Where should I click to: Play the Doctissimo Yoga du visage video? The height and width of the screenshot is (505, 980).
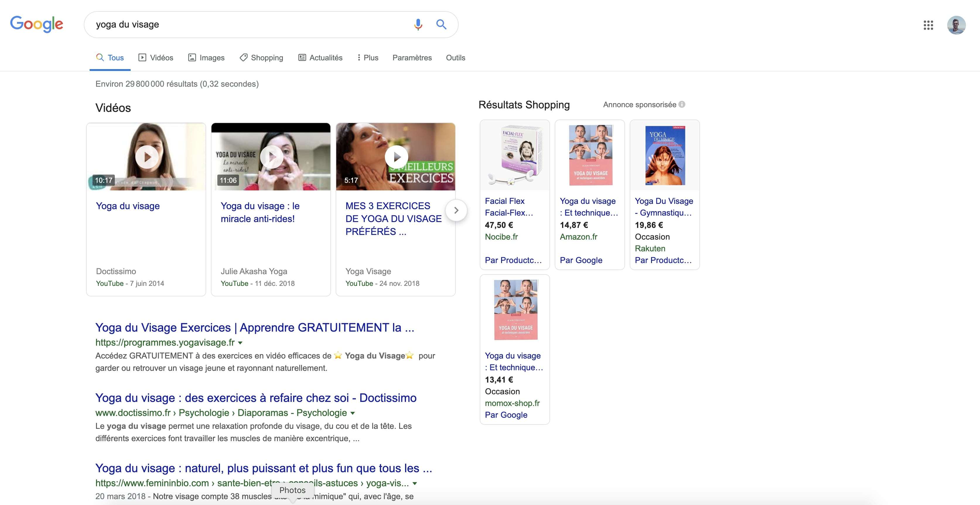(x=146, y=156)
